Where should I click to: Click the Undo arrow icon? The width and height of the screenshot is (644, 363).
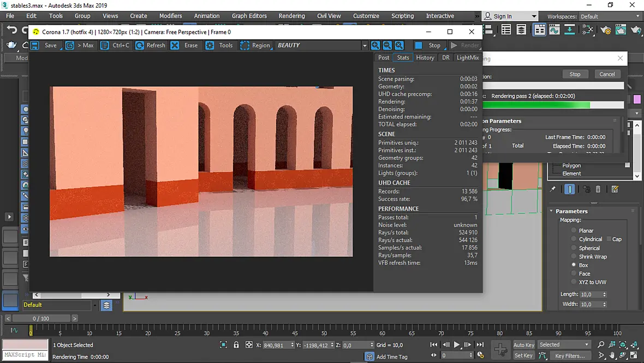pyautogui.click(x=12, y=30)
